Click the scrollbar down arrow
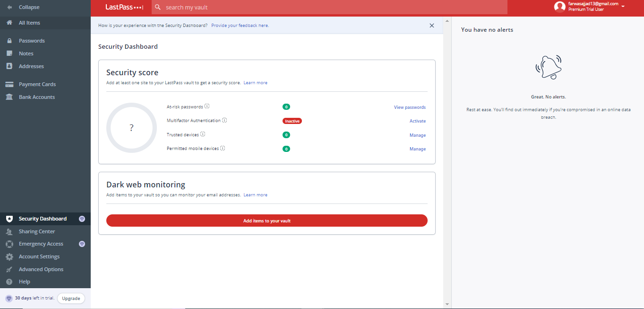The width and height of the screenshot is (644, 309). click(x=447, y=304)
